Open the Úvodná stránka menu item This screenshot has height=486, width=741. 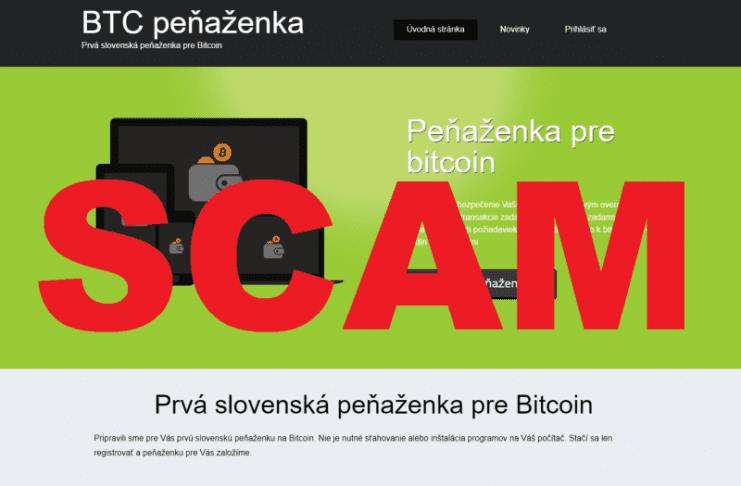435,29
